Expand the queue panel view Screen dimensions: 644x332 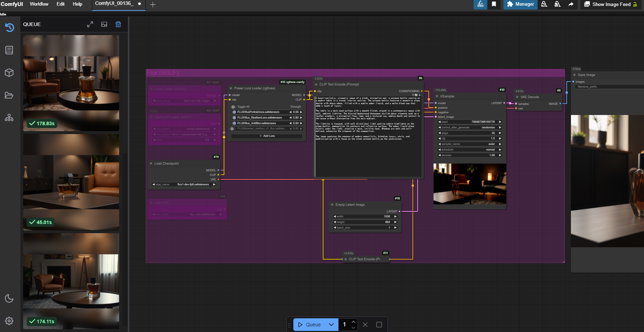point(90,24)
